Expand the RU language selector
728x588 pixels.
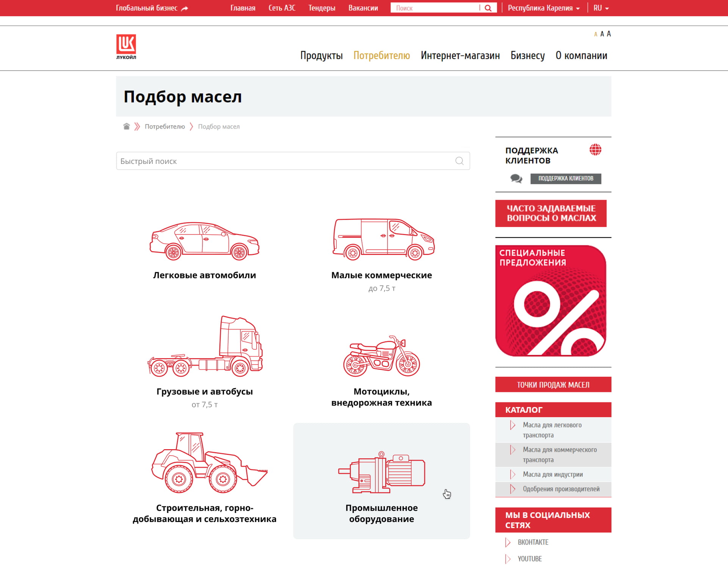point(601,8)
